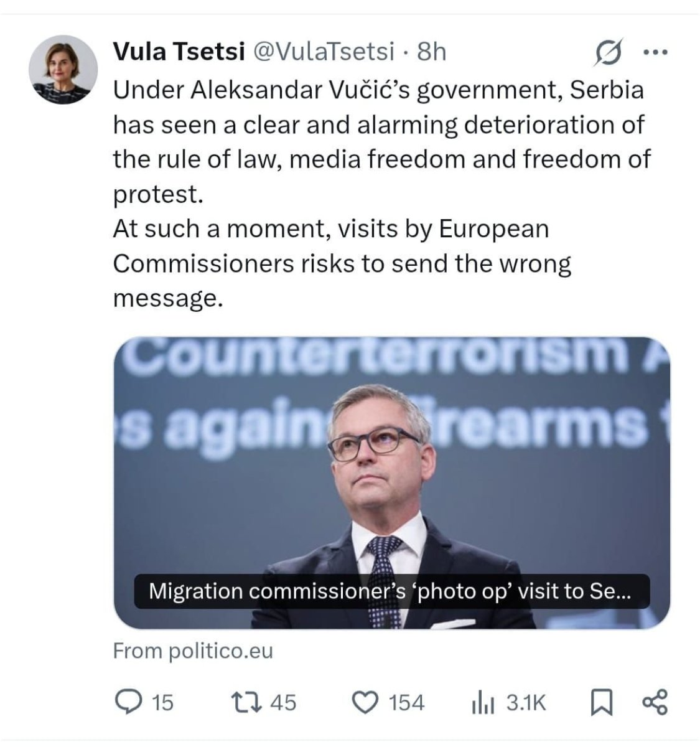This screenshot has height=747, width=700.
Task: Open the three-dot more options menu
Action: pos(655,53)
